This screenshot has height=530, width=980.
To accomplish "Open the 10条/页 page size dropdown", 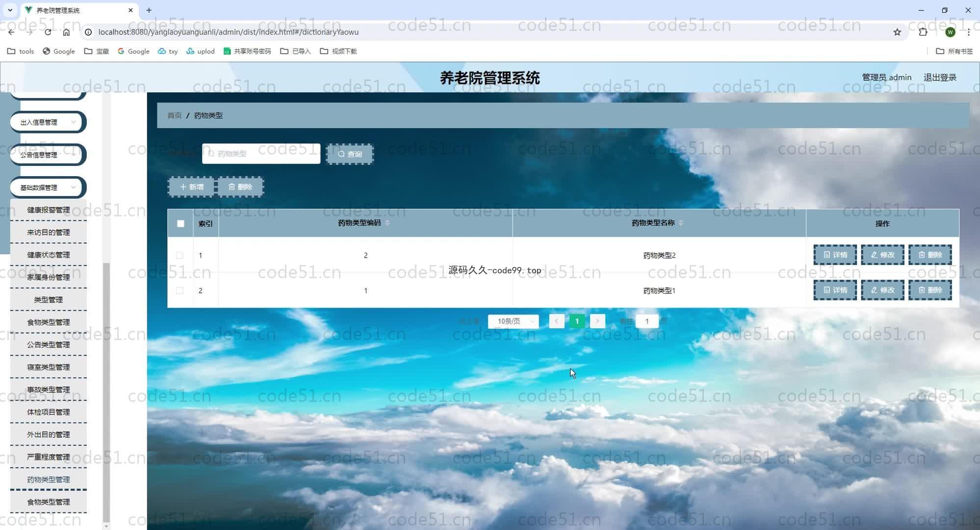I will [x=513, y=321].
